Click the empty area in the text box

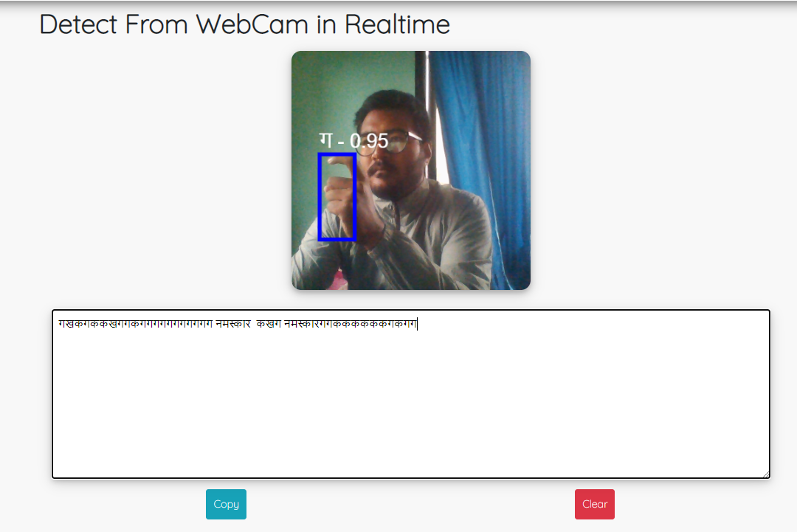coord(410,413)
